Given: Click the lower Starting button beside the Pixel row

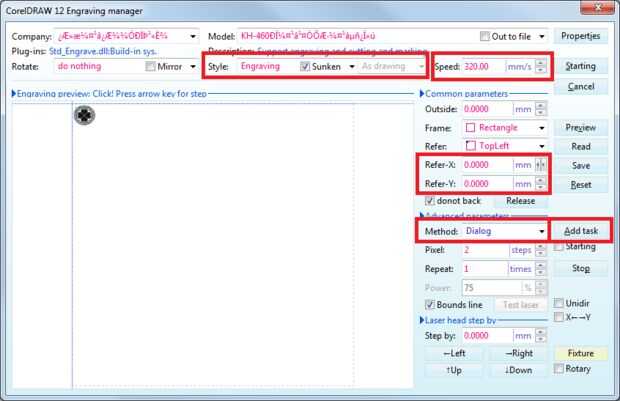Looking at the screenshot, I should click(x=580, y=247).
